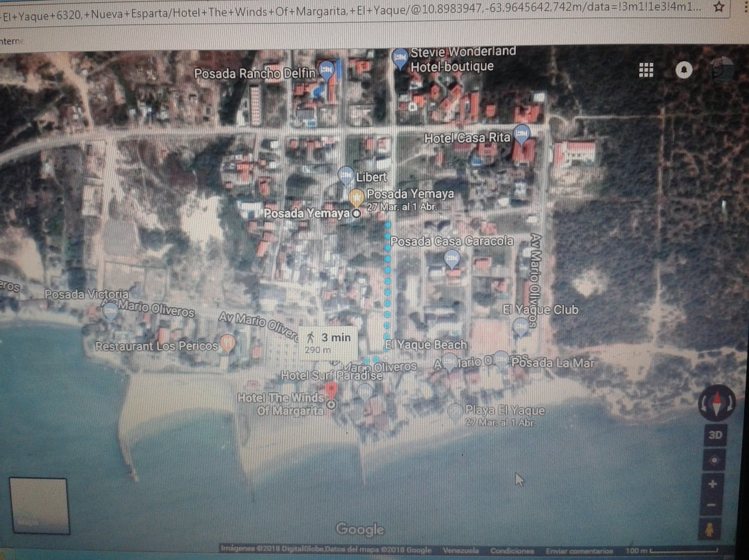The height and width of the screenshot is (560, 749).
Task: Click the Hotel The Winds Of Margarita pin
Action: [332, 390]
